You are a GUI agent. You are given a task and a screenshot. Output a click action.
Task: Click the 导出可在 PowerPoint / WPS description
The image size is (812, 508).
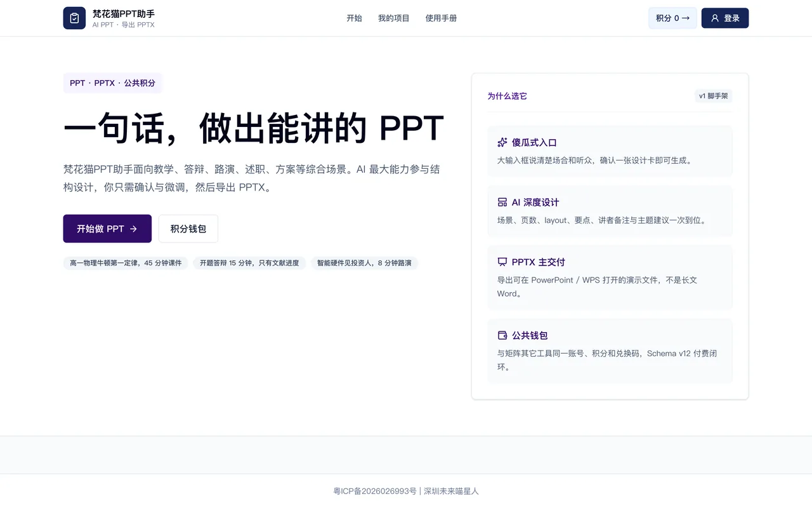pos(598,286)
